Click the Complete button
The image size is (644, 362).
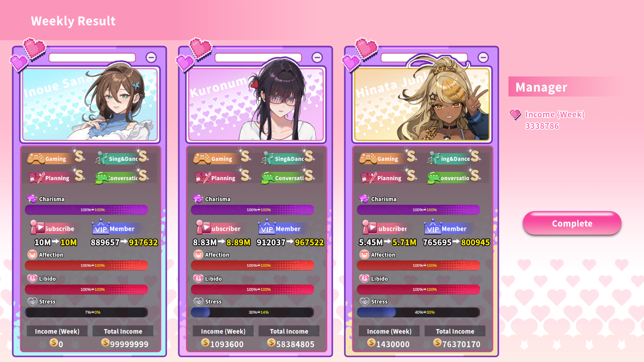(572, 223)
